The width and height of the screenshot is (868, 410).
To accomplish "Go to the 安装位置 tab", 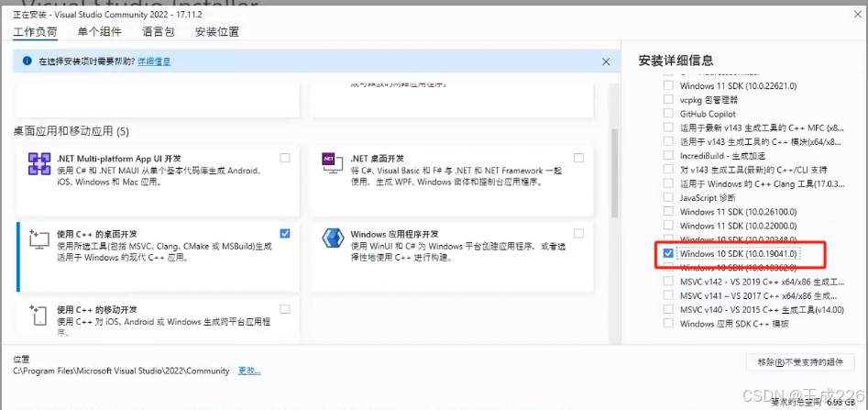I will point(217,31).
